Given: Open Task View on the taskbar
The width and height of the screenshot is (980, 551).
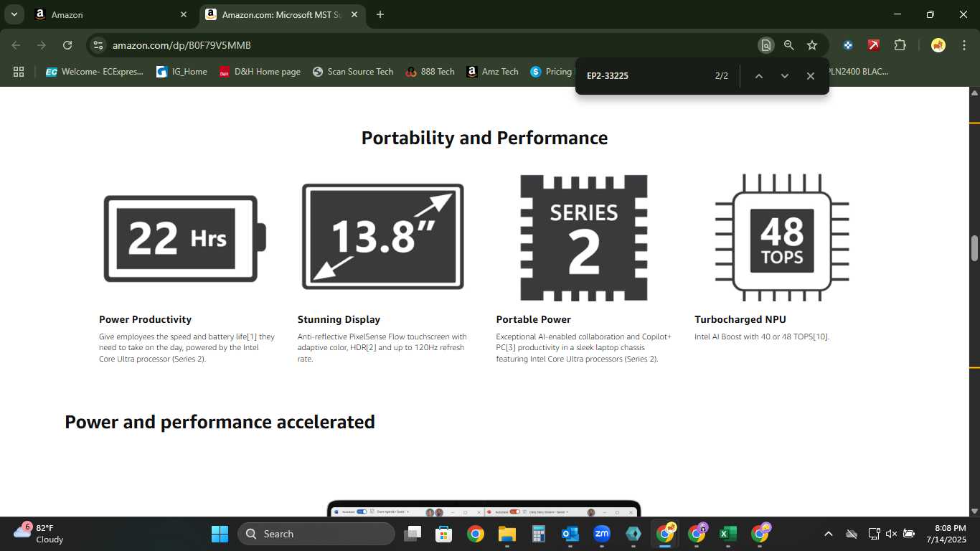Looking at the screenshot, I should pos(413,534).
